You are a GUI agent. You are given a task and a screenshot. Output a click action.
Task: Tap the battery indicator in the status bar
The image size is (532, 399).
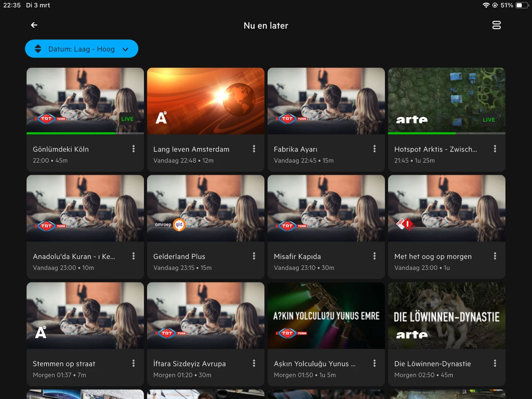522,5
